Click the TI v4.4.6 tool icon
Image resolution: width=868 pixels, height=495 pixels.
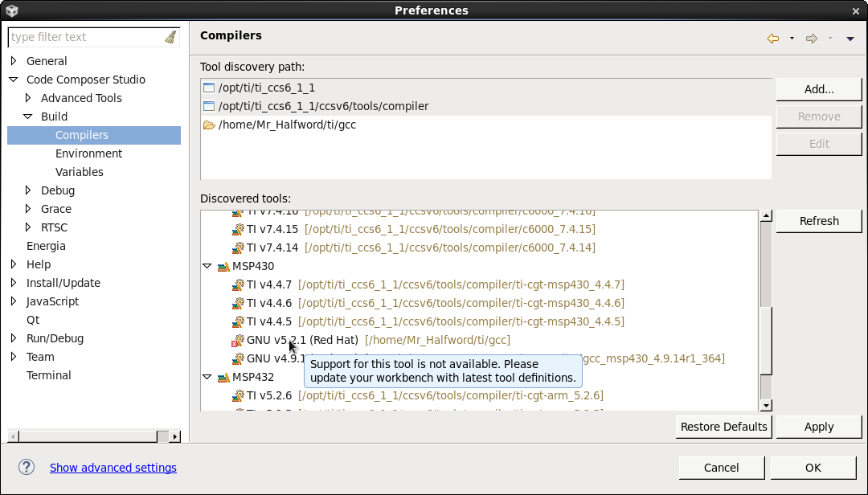click(x=238, y=303)
